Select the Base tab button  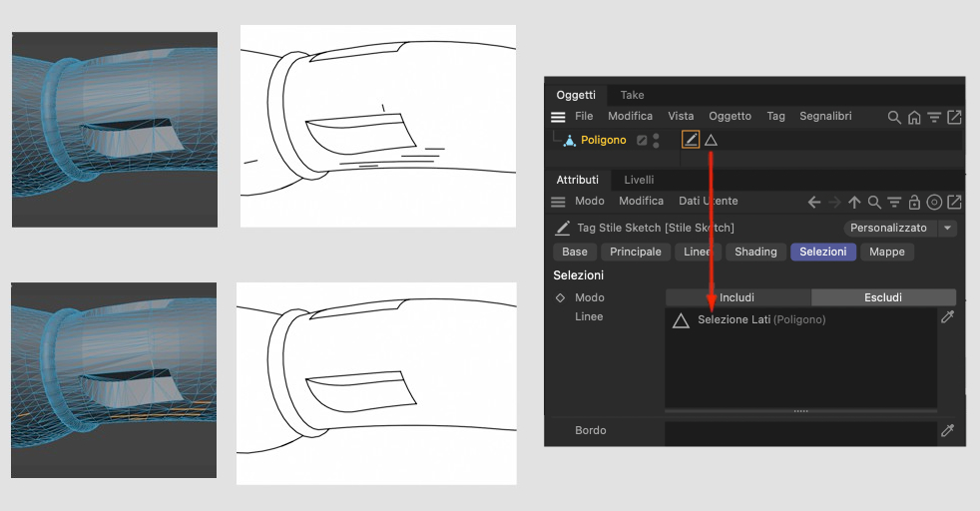[x=575, y=252]
